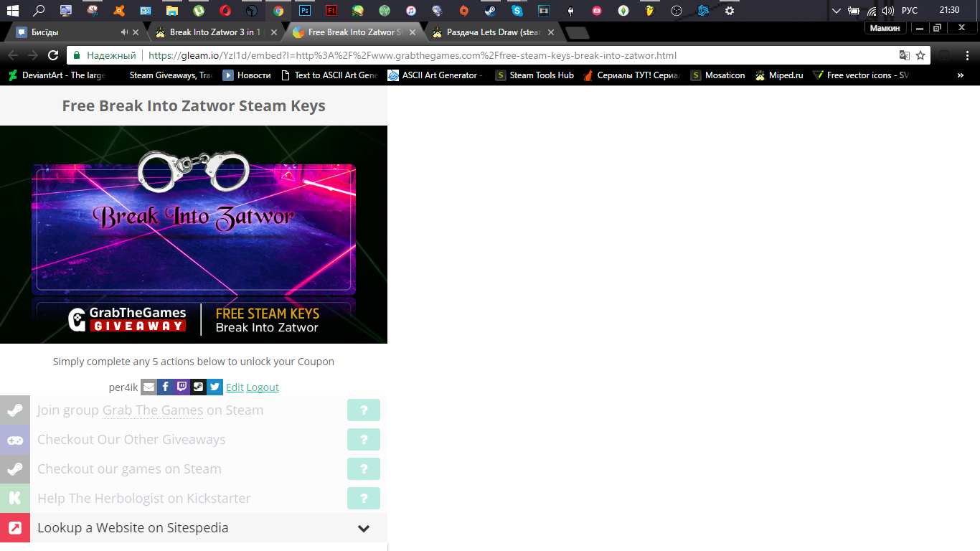Click the Logout link
980x551 pixels.
(263, 387)
